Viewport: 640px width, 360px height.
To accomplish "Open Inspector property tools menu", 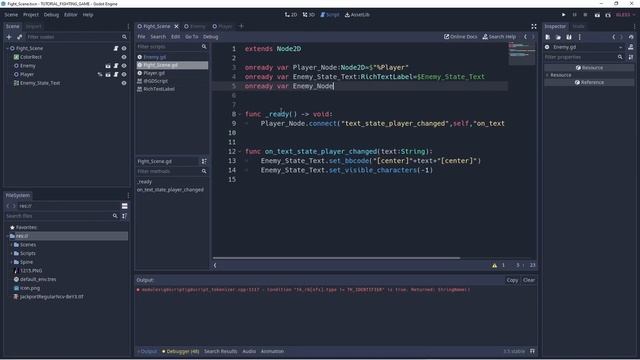I will coord(631,57).
